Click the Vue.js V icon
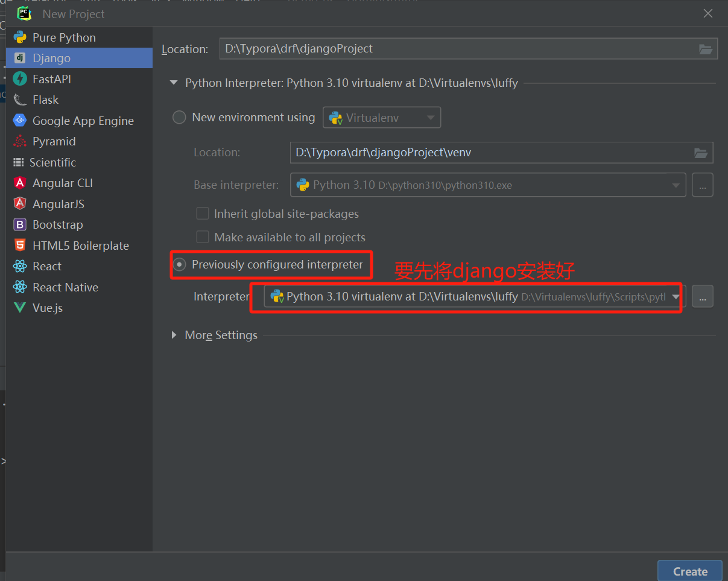The width and height of the screenshot is (728, 581). [20, 308]
